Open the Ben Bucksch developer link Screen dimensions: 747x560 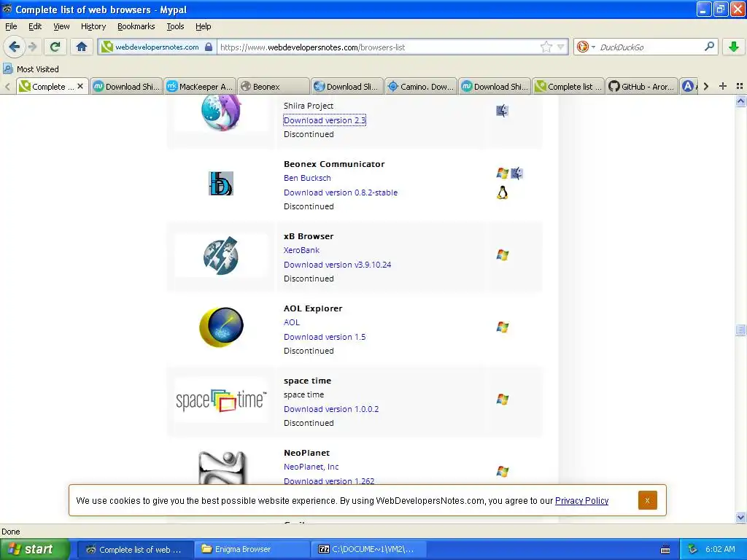pos(307,178)
